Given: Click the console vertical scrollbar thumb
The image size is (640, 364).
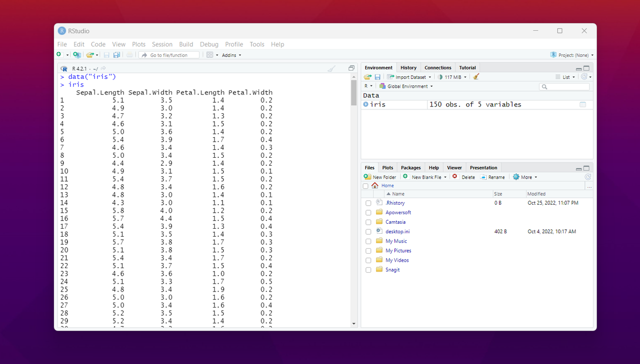Looking at the screenshot, I should coord(353,93).
